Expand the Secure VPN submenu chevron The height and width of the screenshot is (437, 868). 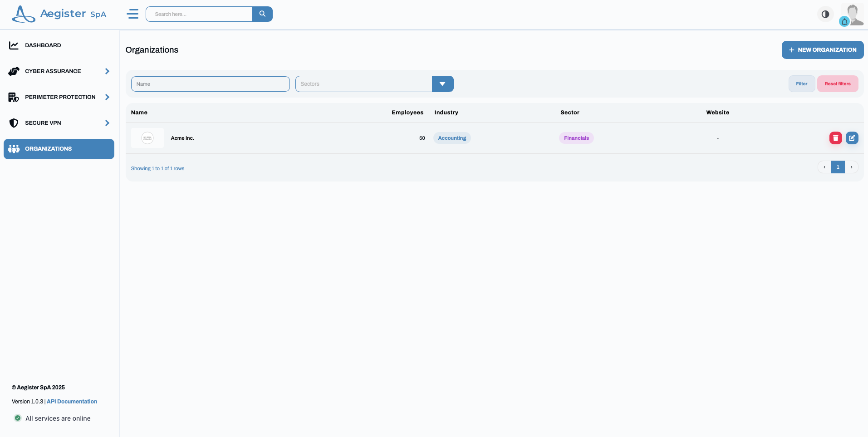(107, 123)
